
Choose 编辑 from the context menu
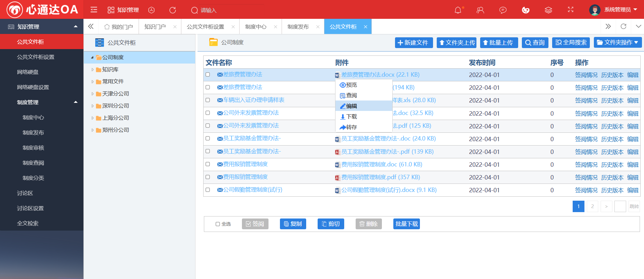pos(364,106)
